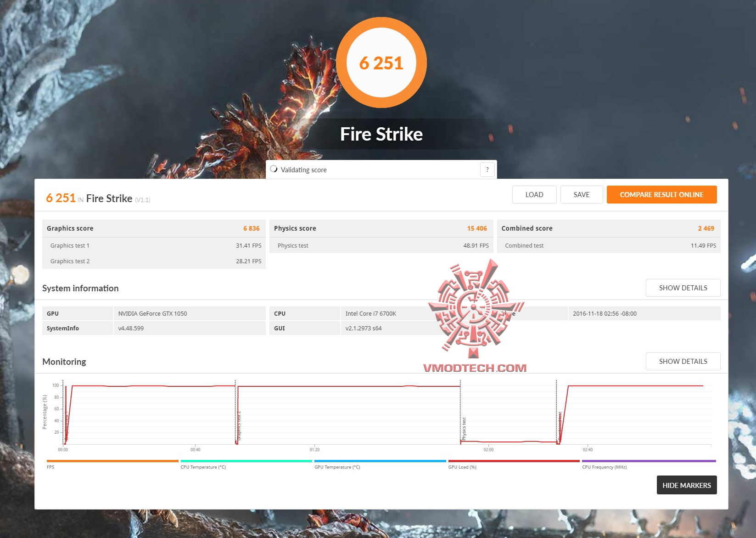This screenshot has width=756, height=538.
Task: Toggle the FPS legend entry
Action: click(x=112, y=464)
